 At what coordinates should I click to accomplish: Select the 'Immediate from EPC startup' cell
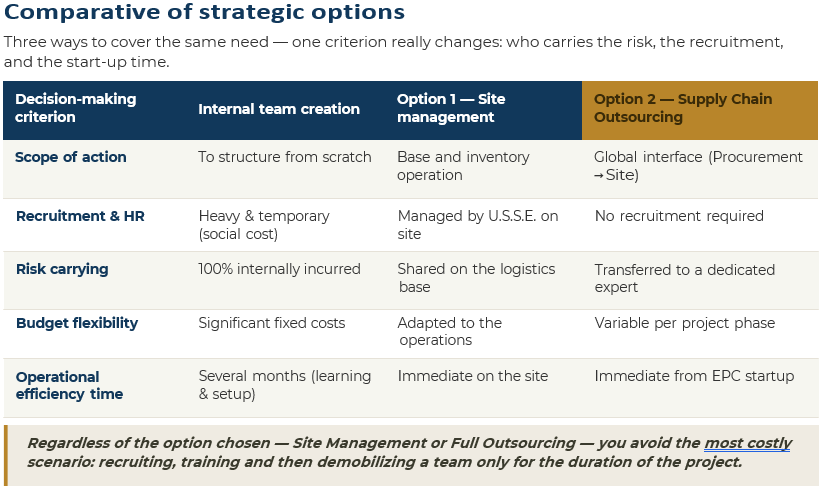[694, 376]
